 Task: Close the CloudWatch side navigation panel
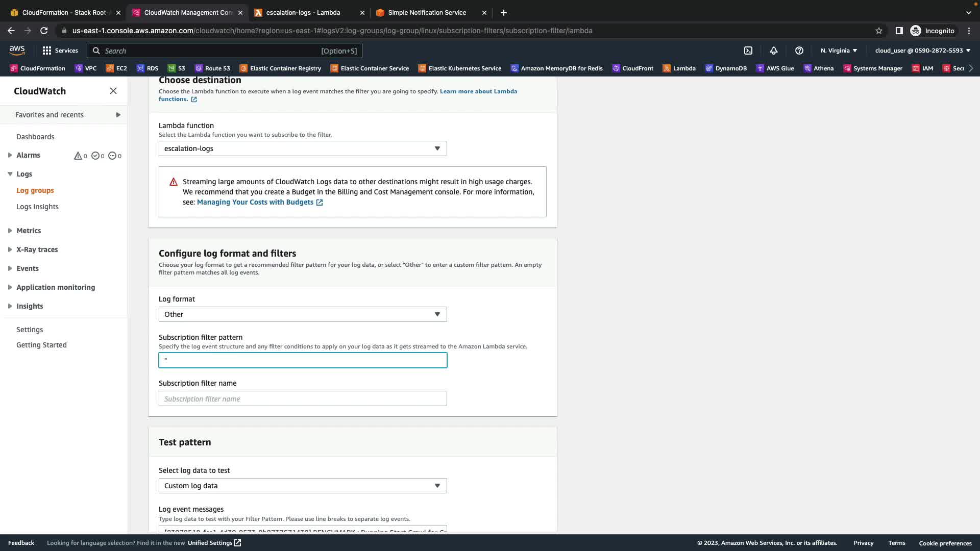click(113, 91)
